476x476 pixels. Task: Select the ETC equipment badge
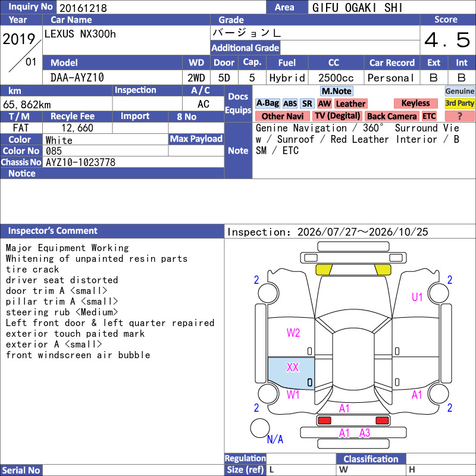pos(429,116)
